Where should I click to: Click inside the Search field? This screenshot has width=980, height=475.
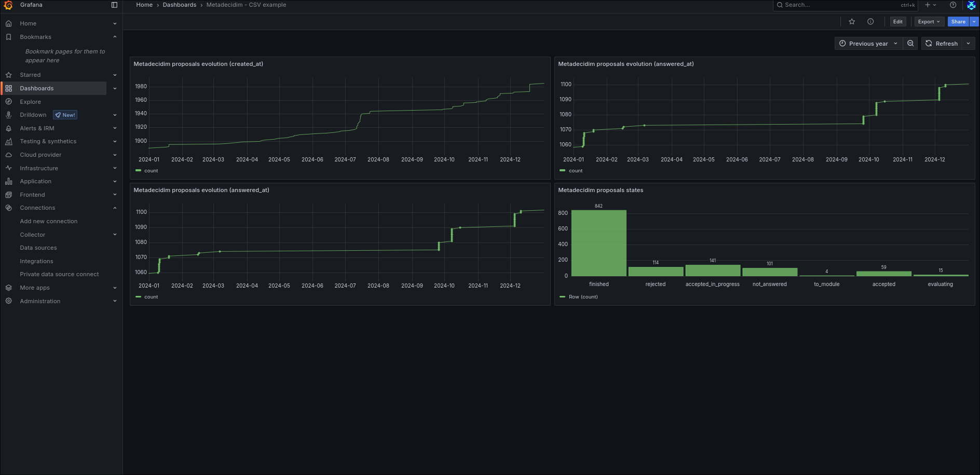[x=831, y=5]
